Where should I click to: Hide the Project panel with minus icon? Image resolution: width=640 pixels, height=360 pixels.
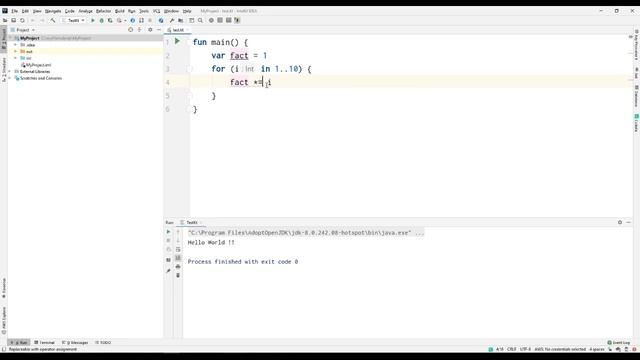(159, 30)
